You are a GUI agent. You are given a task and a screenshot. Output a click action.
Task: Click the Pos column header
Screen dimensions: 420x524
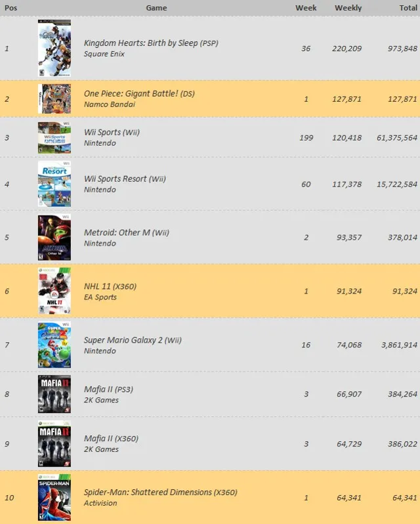click(10, 8)
